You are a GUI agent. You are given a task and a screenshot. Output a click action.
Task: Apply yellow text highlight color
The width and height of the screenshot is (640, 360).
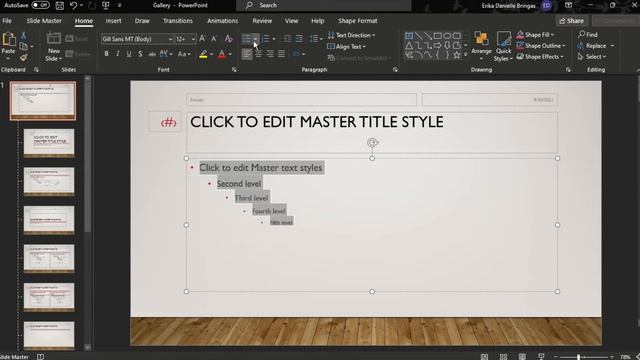click(x=203, y=54)
